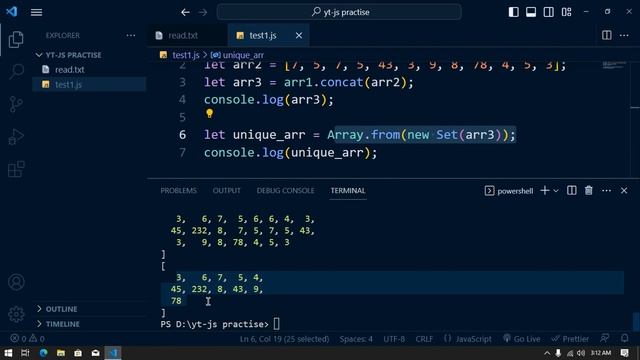The image size is (640, 360).
Task: Expand the TIMELINE section
Action: (x=62, y=324)
